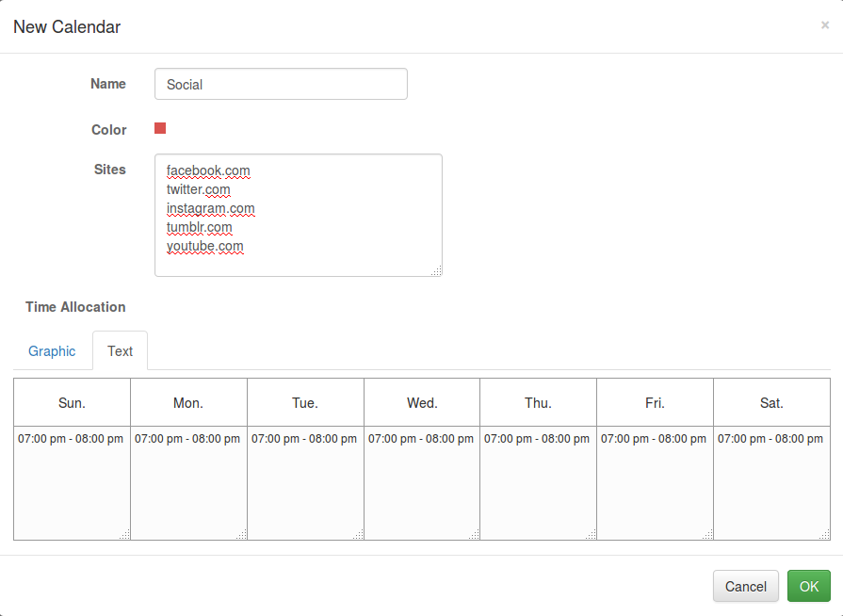
Task: Click the Saturday time allocation text box
Action: coord(771,482)
